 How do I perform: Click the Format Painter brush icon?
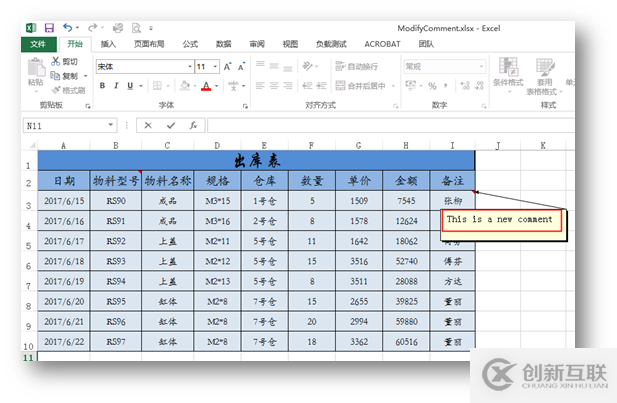56,90
